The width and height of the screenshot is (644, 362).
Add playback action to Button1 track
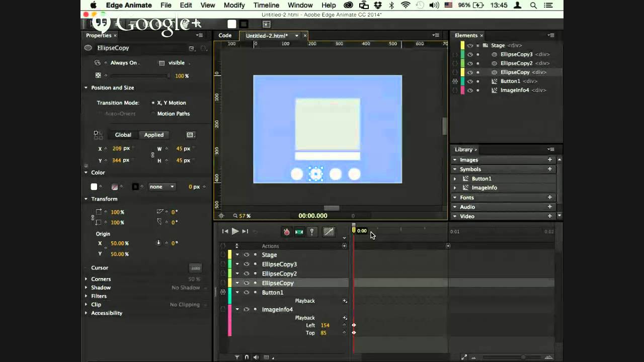pyautogui.click(x=345, y=301)
